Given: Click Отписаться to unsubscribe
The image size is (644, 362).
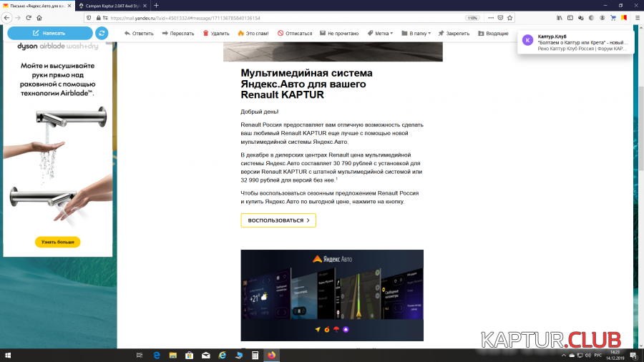Looking at the screenshot, I should (294, 33).
